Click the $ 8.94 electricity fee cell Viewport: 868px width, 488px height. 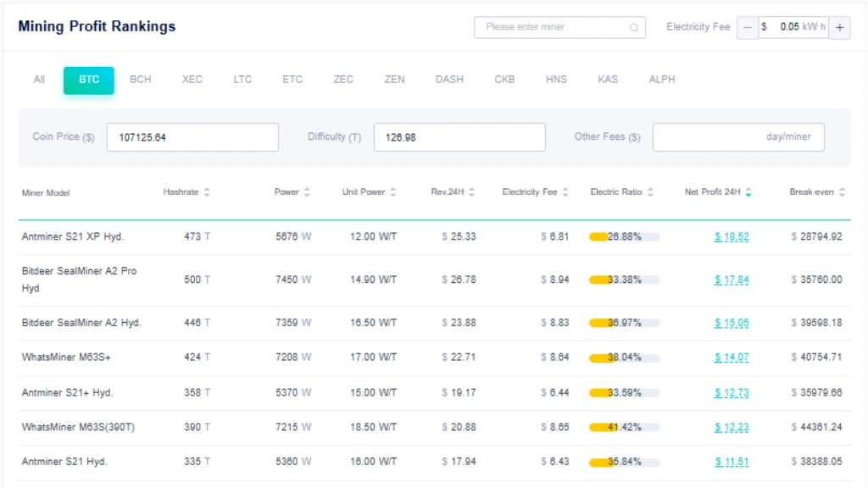coord(554,280)
